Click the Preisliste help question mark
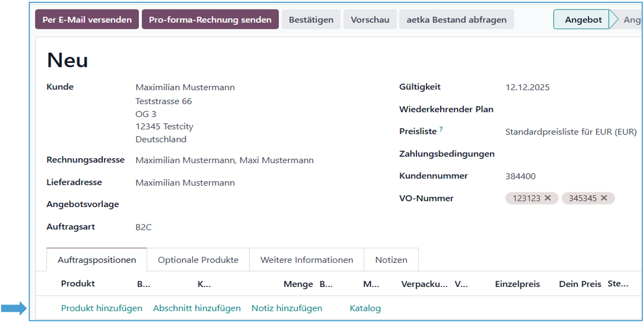 tap(441, 129)
